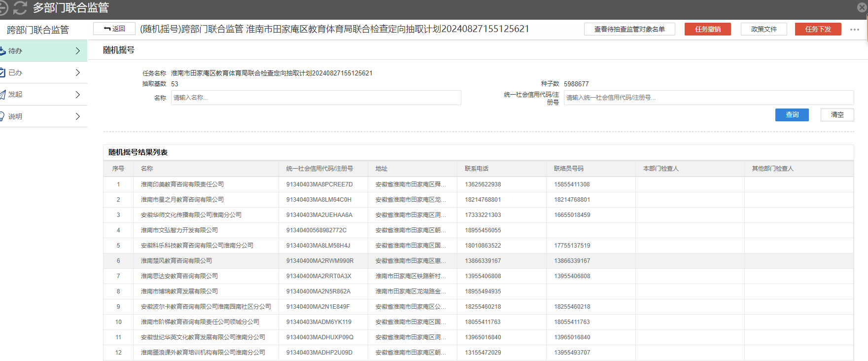
Task: Click the red 任务撤销 button
Action: pos(708,29)
